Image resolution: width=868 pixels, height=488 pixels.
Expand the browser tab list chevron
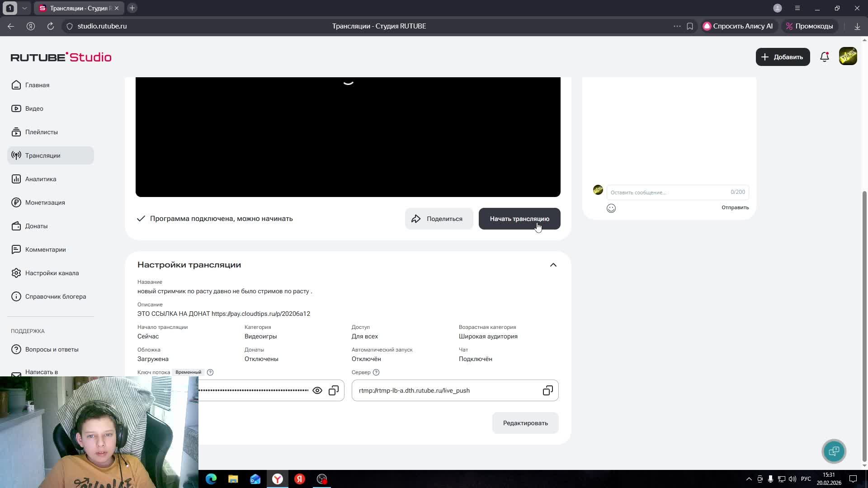coord(24,8)
